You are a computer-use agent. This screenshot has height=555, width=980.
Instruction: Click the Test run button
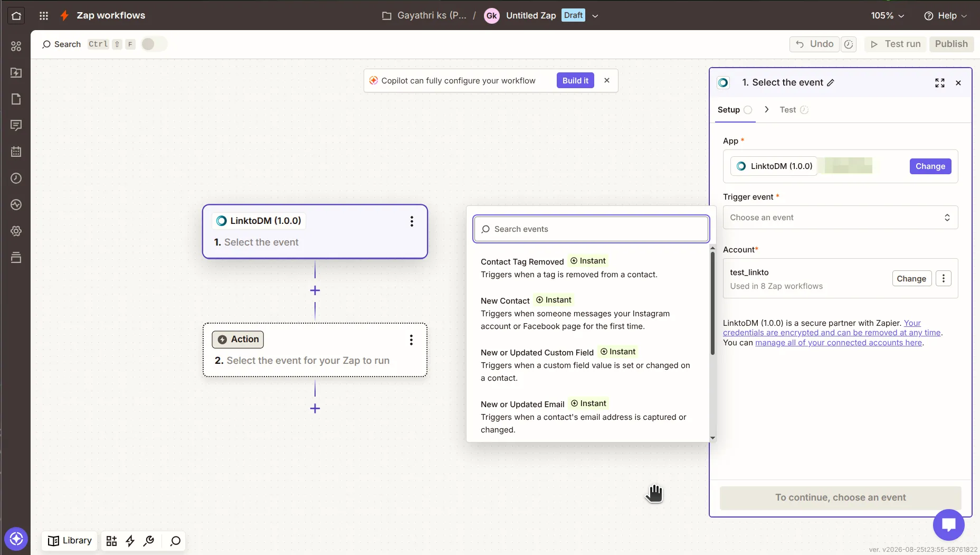coord(896,44)
